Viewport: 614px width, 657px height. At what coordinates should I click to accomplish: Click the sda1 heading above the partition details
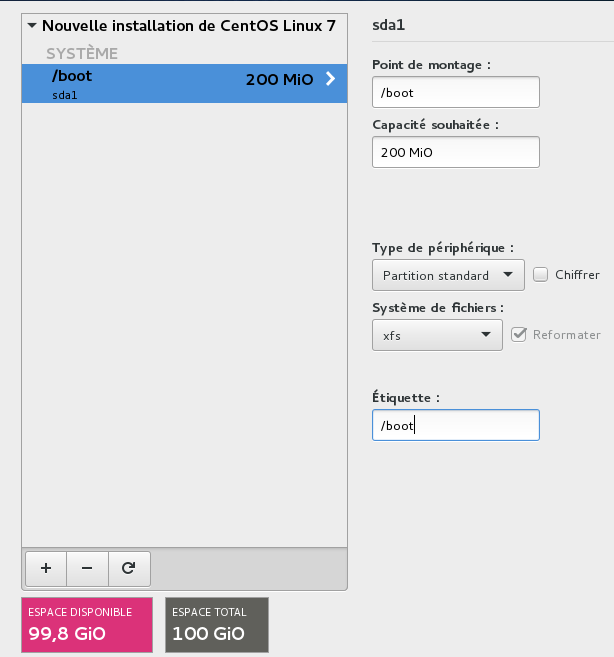click(x=388, y=24)
